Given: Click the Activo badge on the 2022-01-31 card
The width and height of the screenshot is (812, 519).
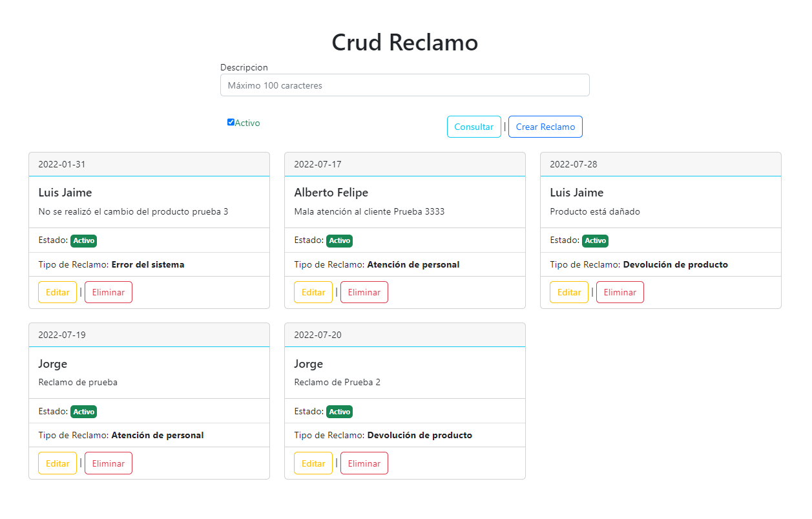Looking at the screenshot, I should [x=83, y=240].
